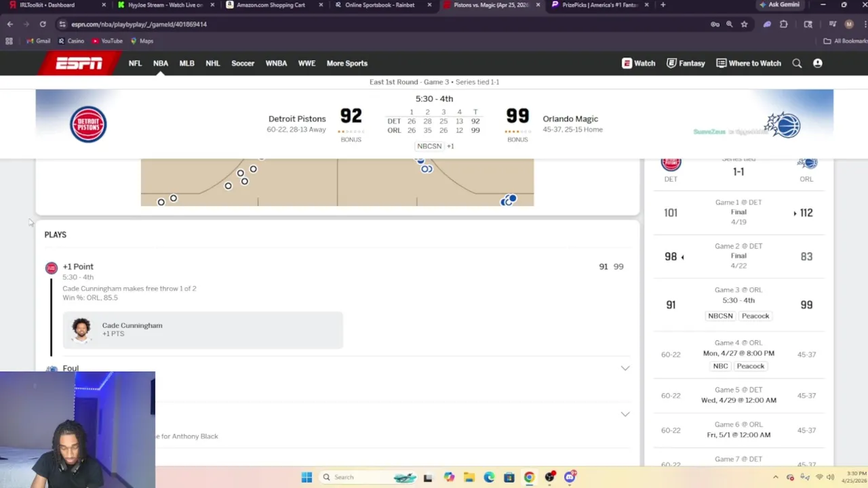The image size is (868, 488).
Task: Open All Bookmarks folder
Action: [x=845, y=41]
